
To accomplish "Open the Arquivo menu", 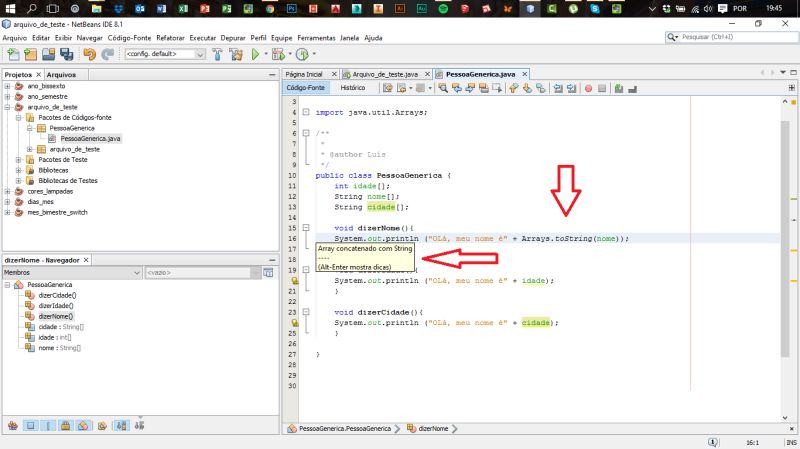I will (15, 38).
